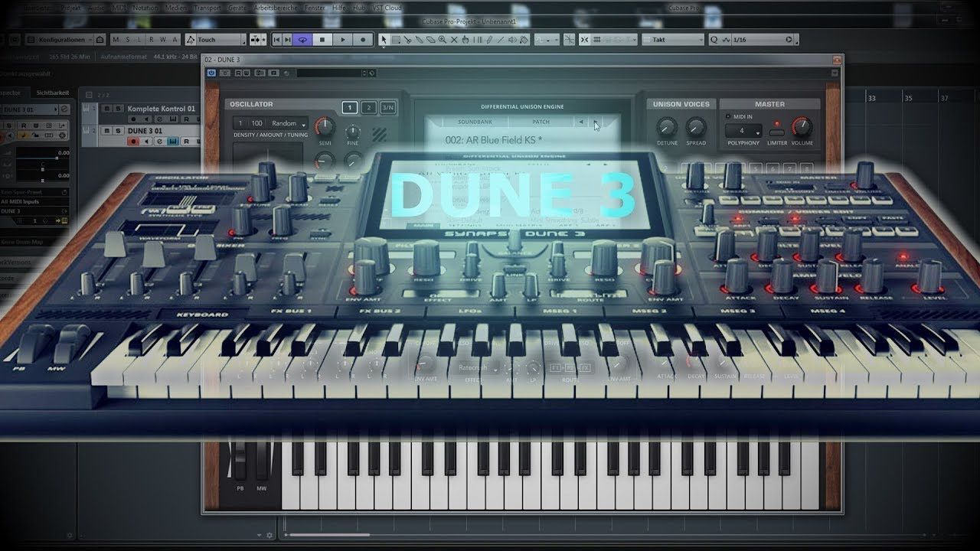This screenshot has height=551, width=980.
Task: Select oscillator tab 1 in DUNE
Action: (349, 108)
